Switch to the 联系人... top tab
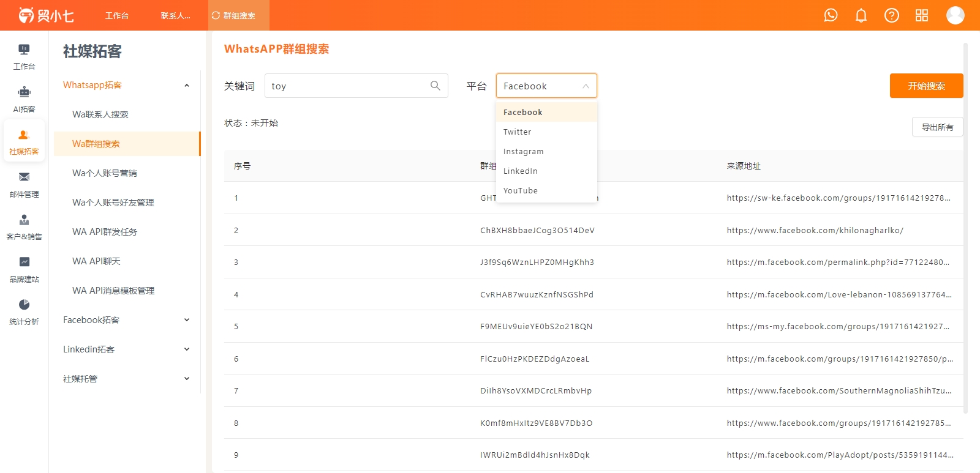The image size is (980, 473). coord(176,15)
